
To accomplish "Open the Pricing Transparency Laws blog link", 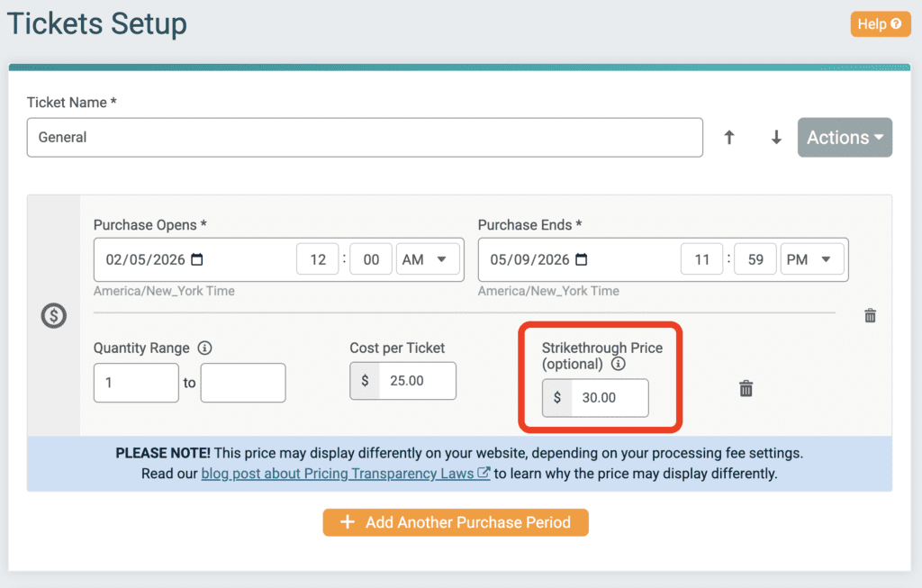I will 345,473.
